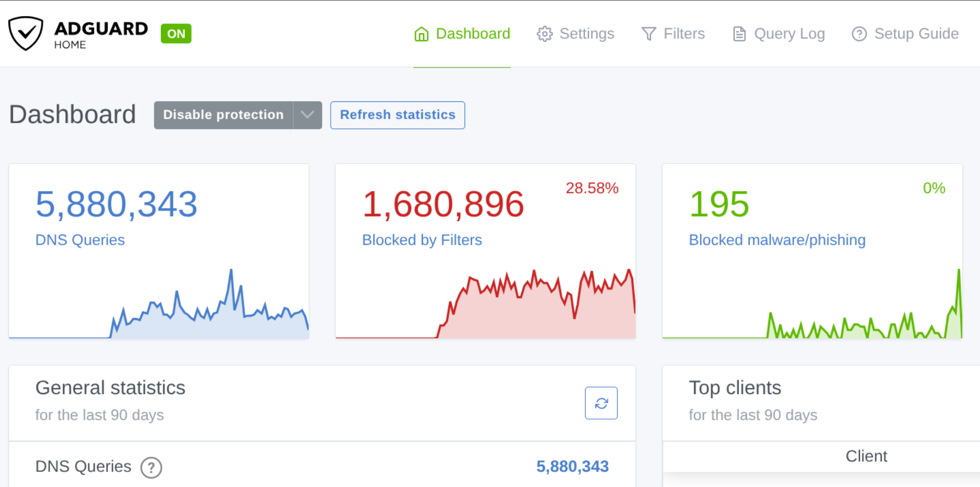This screenshot has width=980, height=487.
Task: Open the Settings menu
Action: coord(575,34)
